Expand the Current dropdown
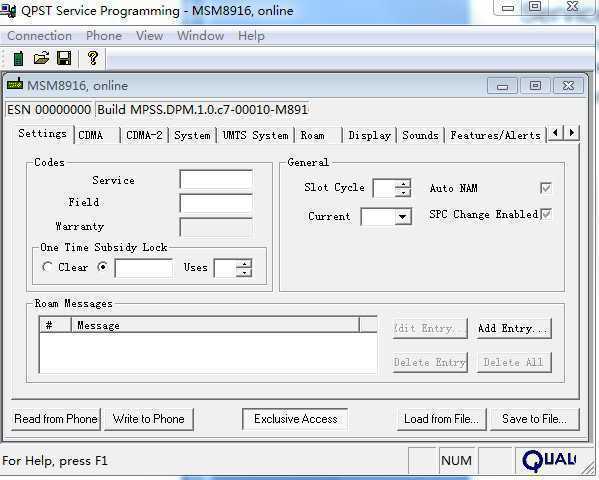The image size is (599, 480). coord(402,217)
